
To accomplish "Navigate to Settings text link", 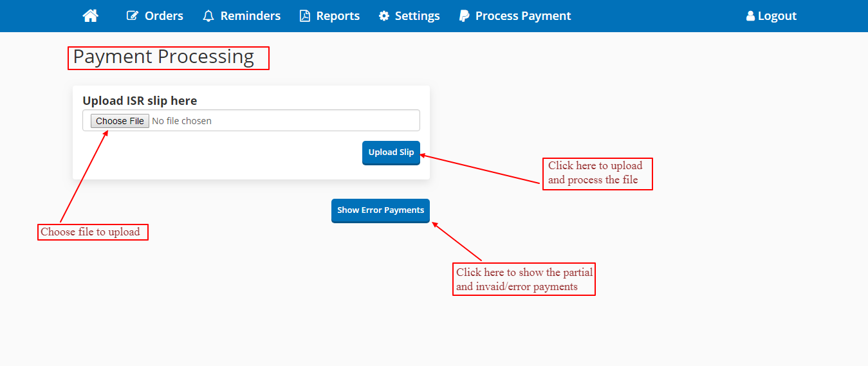I will point(418,16).
